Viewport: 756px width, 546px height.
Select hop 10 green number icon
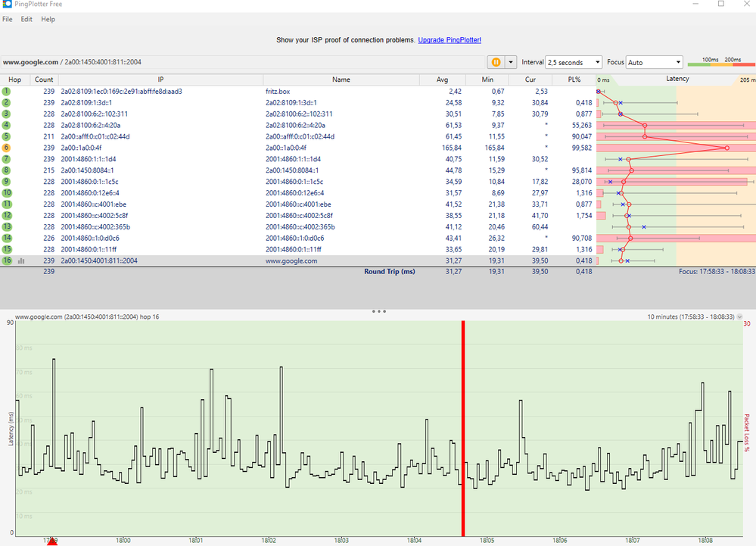point(7,193)
